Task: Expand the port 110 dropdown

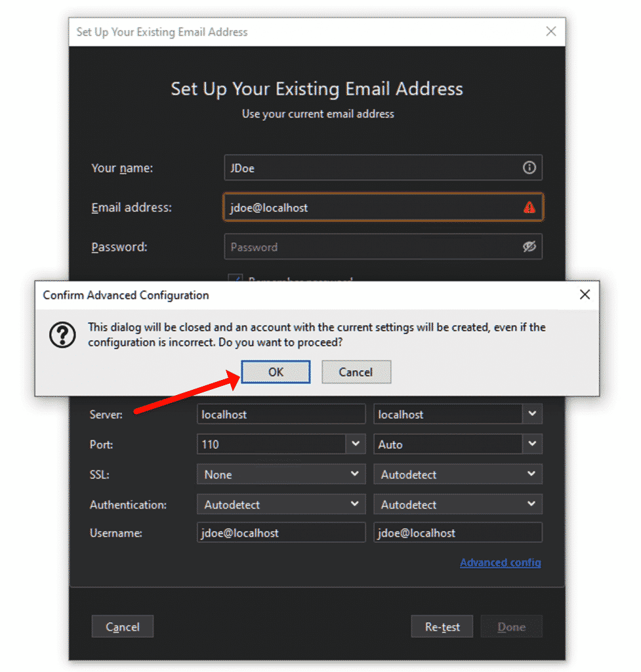Action: (x=355, y=444)
